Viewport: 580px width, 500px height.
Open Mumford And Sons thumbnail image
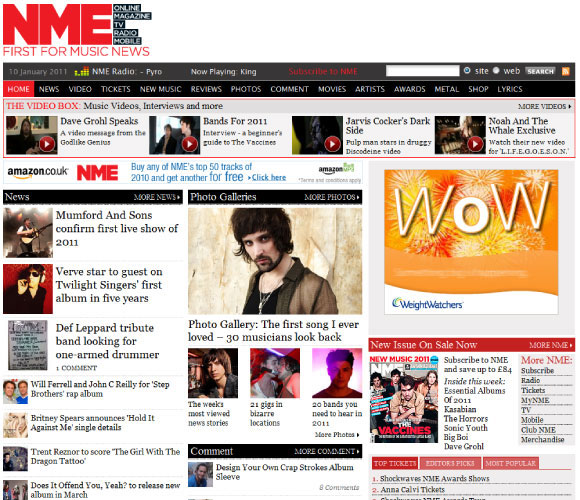point(28,233)
